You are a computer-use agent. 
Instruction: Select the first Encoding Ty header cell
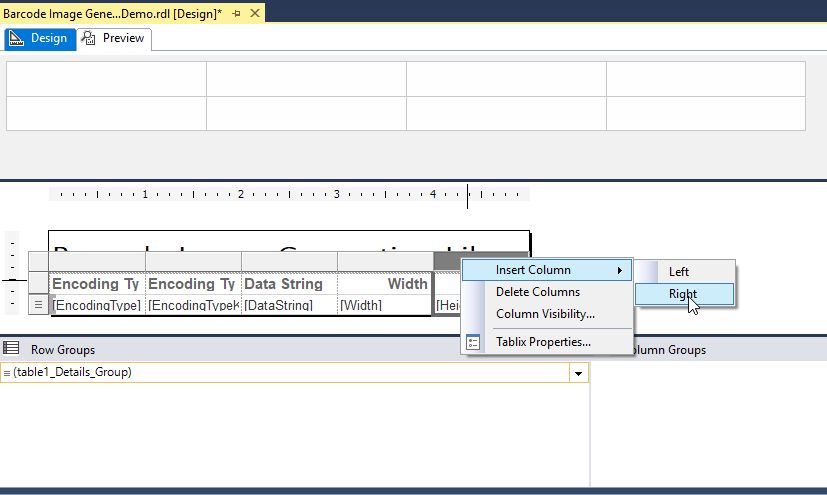[x=97, y=284]
